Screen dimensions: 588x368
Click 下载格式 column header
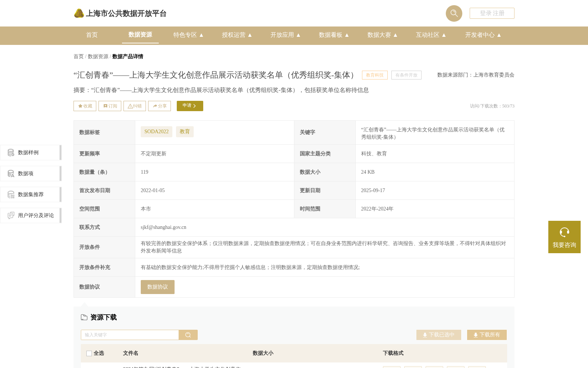click(393, 353)
